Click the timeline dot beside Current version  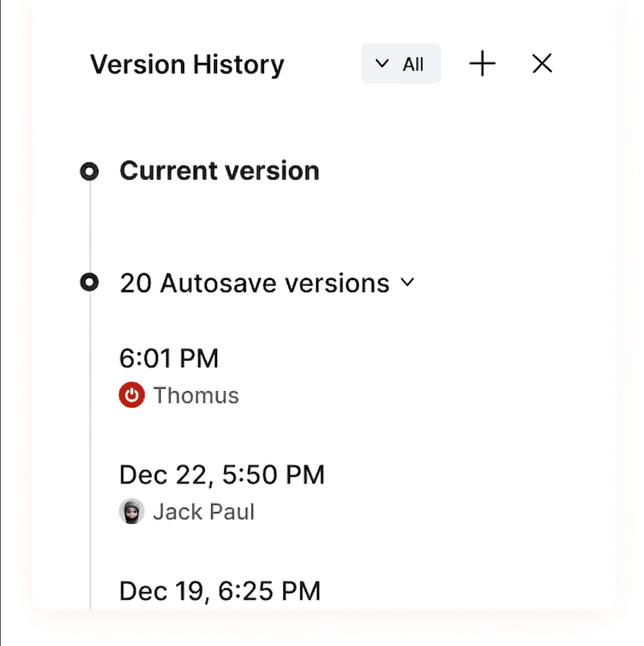click(89, 171)
